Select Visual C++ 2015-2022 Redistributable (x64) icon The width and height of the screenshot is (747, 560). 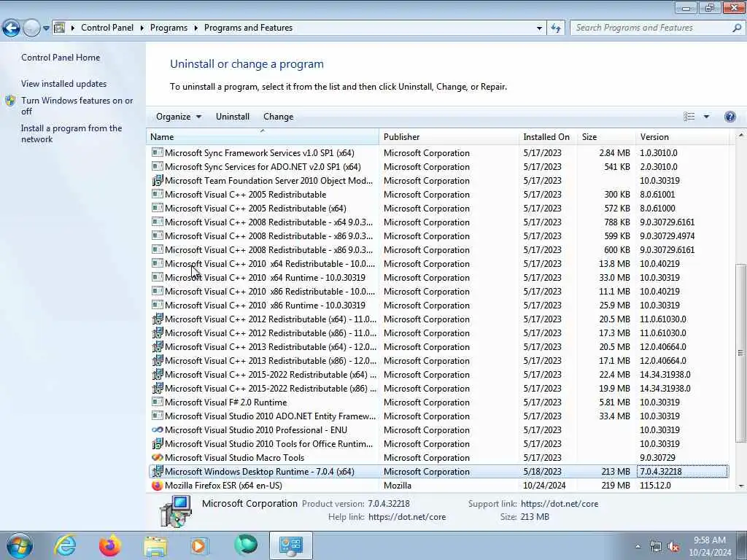point(157,374)
